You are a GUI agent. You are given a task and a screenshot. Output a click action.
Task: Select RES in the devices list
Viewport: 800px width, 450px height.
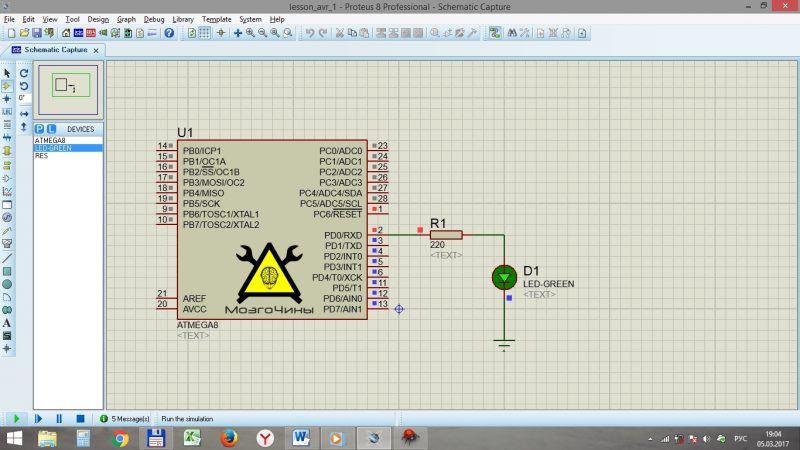(x=68, y=156)
